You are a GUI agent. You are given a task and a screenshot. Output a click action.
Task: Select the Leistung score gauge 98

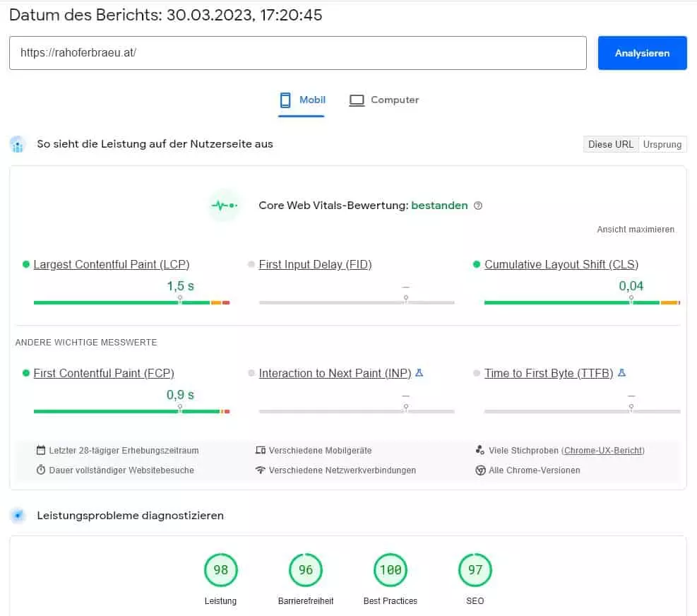pos(221,570)
